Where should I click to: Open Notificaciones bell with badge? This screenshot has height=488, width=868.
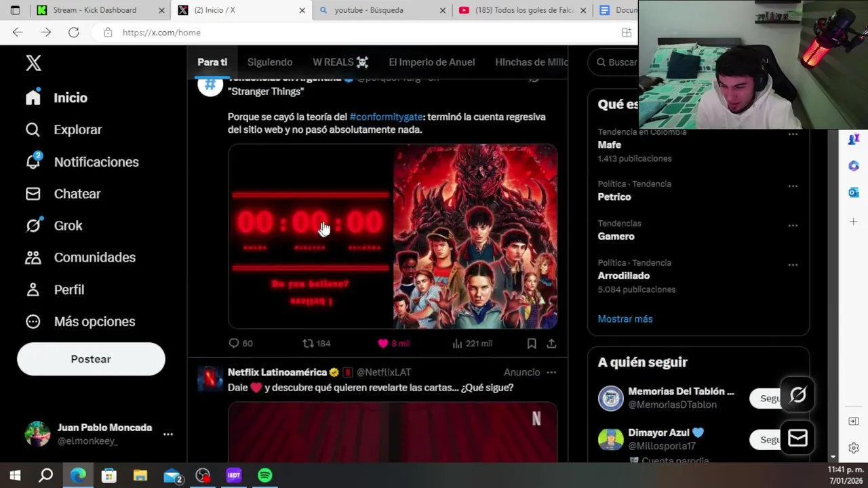(x=82, y=161)
